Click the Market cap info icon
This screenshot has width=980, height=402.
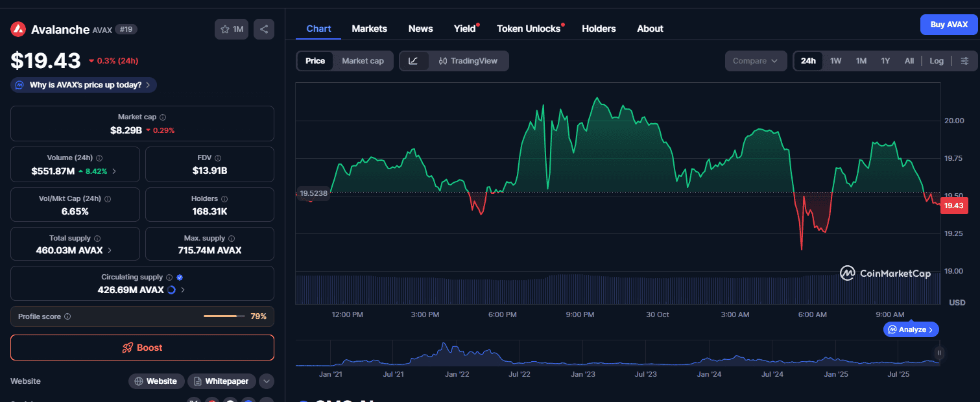click(x=163, y=117)
